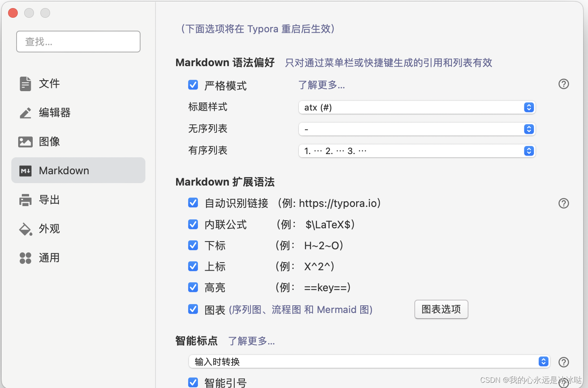Disable the 高亮 highlight checkbox
The image size is (588, 388).
pyautogui.click(x=193, y=287)
